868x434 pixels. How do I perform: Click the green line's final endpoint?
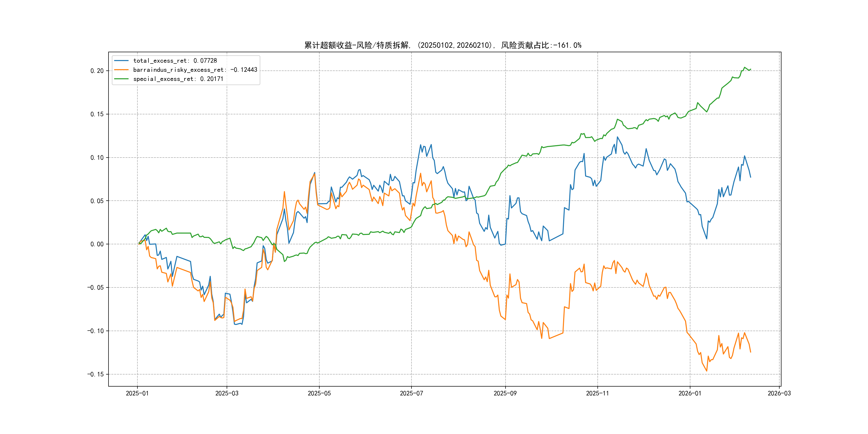pos(750,69)
